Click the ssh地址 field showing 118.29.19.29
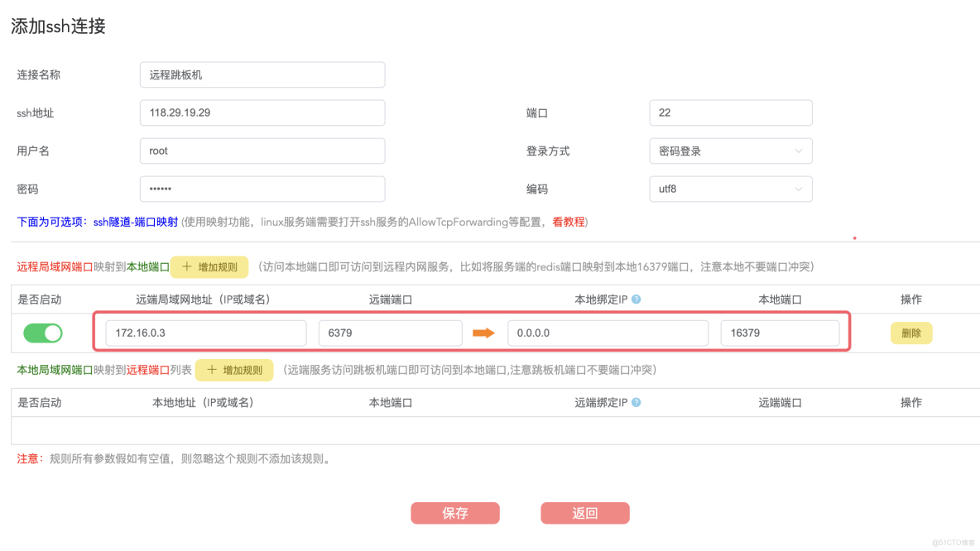The width and height of the screenshot is (980, 551). [262, 113]
